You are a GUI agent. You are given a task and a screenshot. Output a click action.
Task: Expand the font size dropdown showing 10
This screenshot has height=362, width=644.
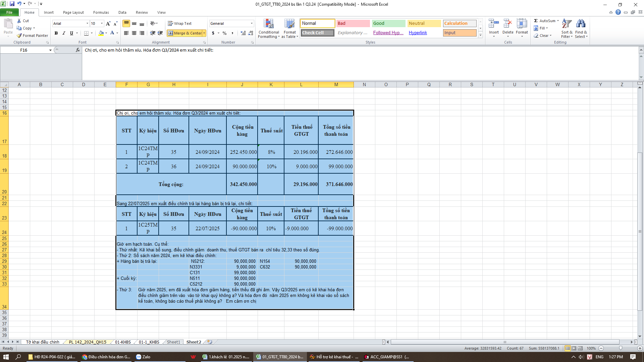(102, 23)
